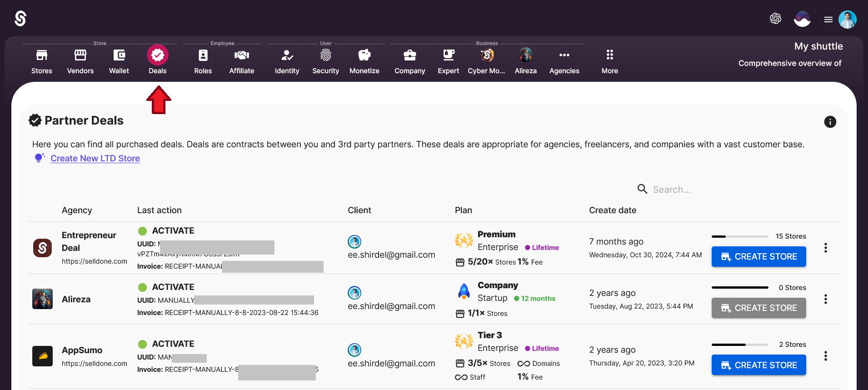Screen dimensions: 868x390
Task: Click the Agency column header
Action: coord(77,210)
